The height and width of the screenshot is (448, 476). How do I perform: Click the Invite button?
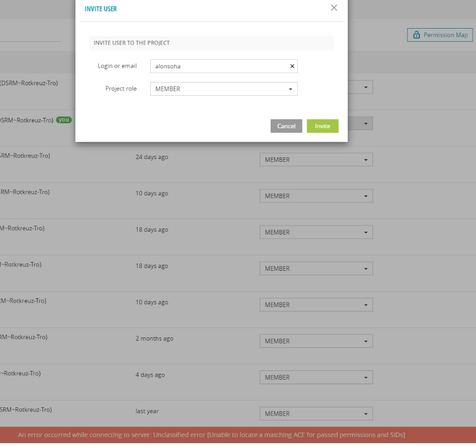(x=322, y=126)
